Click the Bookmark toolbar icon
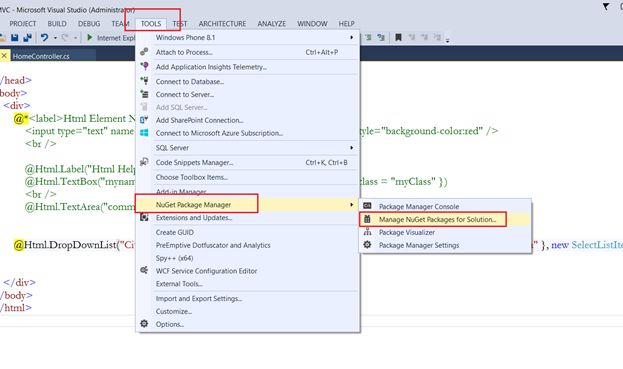The height and width of the screenshot is (369, 623). tap(398, 37)
